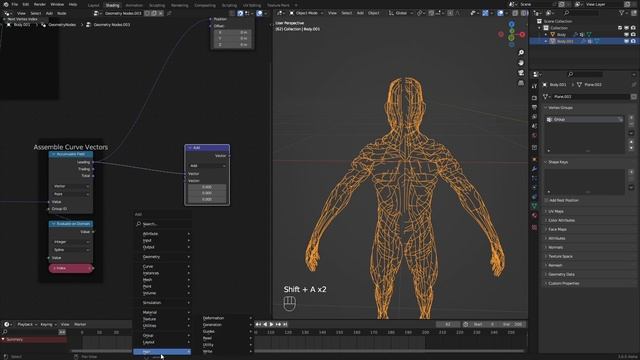The width and height of the screenshot is (640, 360).
Task: Toggle Collection exclude checkbox in outliner
Action: [620, 28]
